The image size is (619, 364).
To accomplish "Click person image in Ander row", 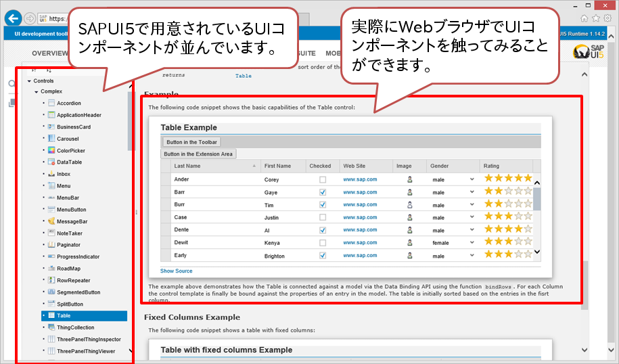I will 410,179.
